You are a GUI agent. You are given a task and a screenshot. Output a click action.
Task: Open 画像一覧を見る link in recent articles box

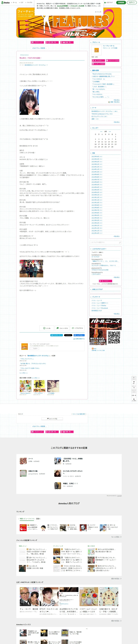114,102
